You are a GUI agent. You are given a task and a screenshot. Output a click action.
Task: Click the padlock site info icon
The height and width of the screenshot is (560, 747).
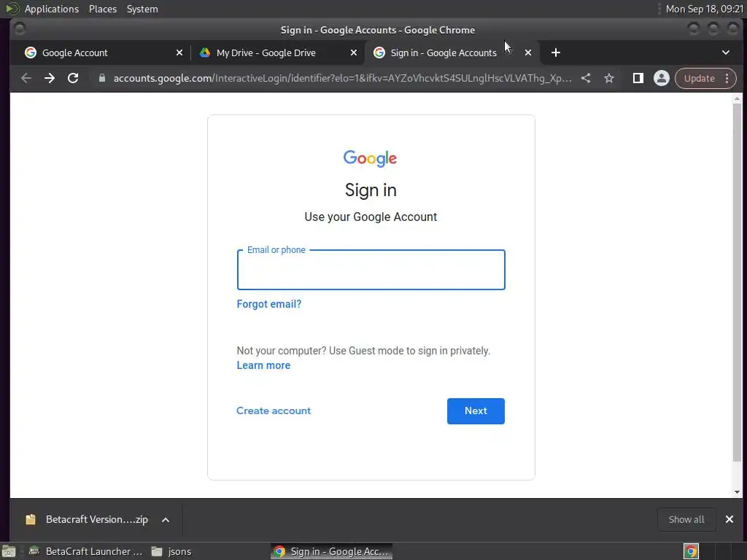click(x=101, y=78)
